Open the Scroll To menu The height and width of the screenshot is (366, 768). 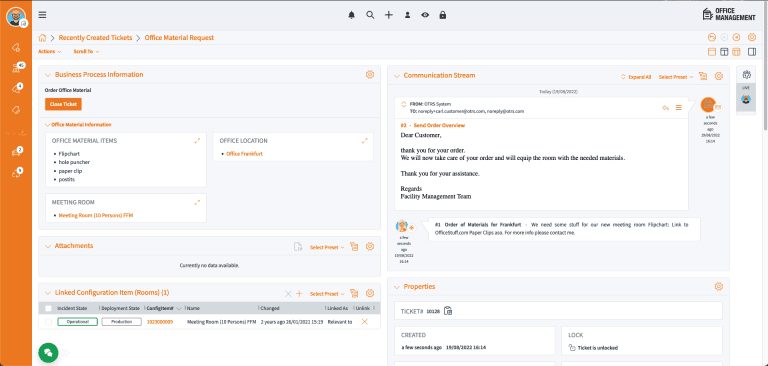click(86, 51)
